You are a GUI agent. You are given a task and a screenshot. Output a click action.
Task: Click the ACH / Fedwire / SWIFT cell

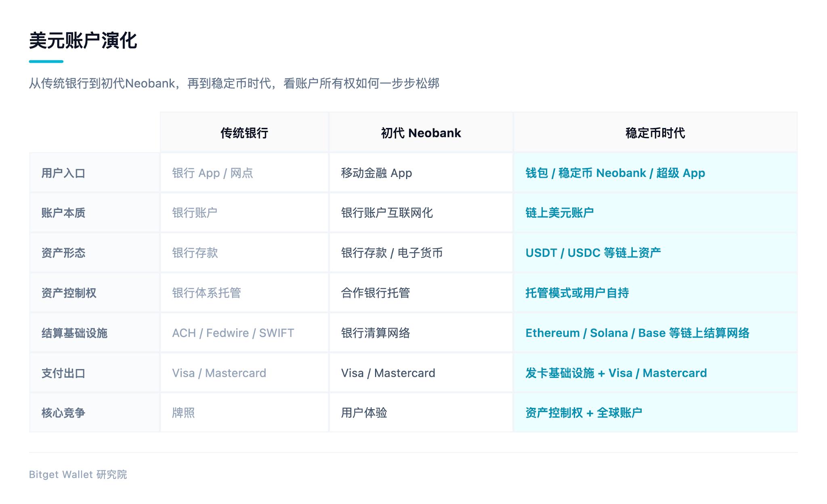[x=244, y=333]
